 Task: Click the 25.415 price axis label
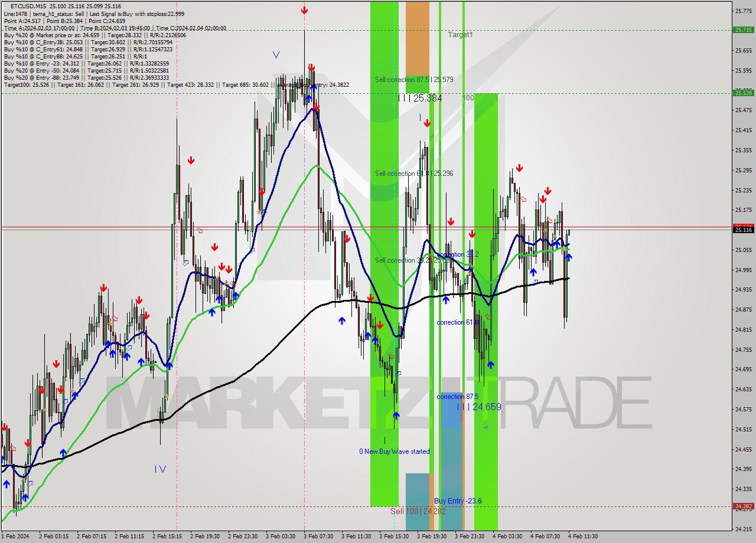point(743,130)
